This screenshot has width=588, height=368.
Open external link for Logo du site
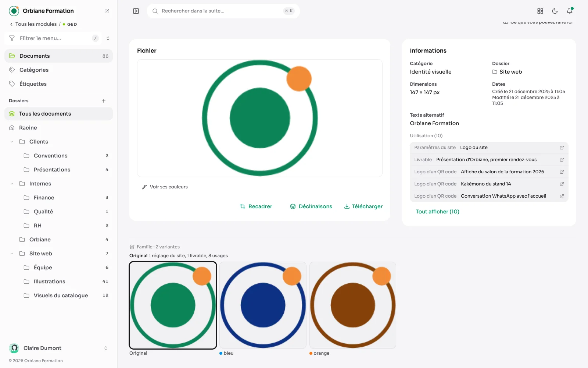point(562,148)
